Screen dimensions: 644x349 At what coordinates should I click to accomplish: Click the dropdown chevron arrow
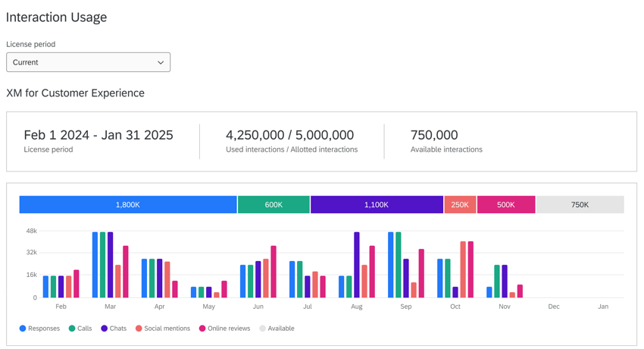click(161, 62)
